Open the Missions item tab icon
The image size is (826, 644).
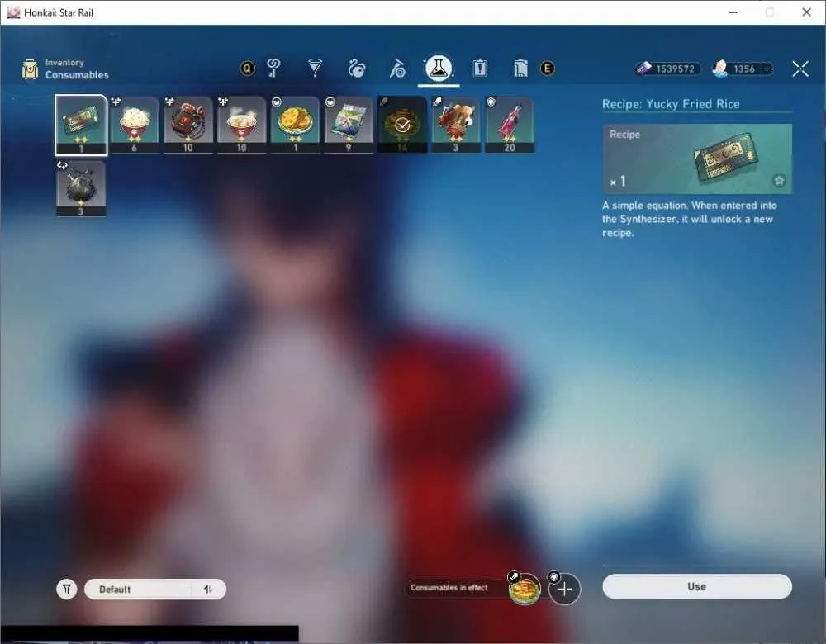point(479,69)
